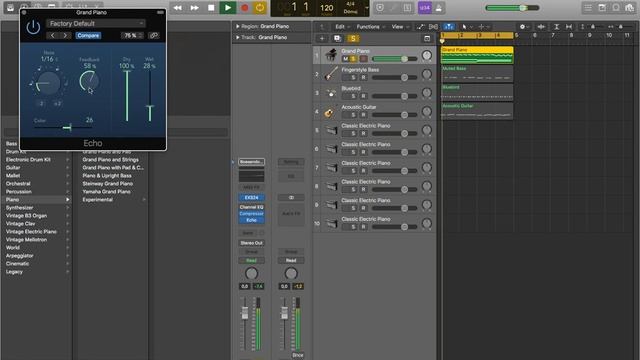Click the Echo Color slider handle
The width and height of the screenshot is (640, 360).
[69, 127]
